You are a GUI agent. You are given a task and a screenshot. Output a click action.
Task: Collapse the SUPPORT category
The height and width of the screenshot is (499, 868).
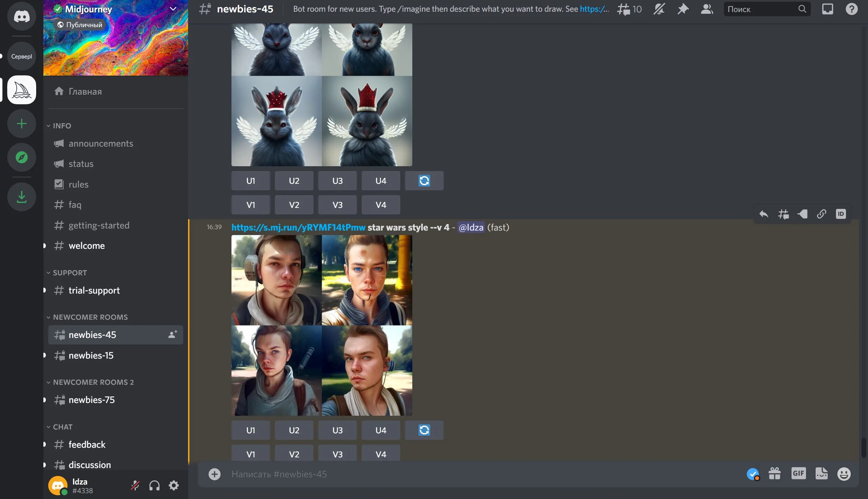[x=70, y=273]
